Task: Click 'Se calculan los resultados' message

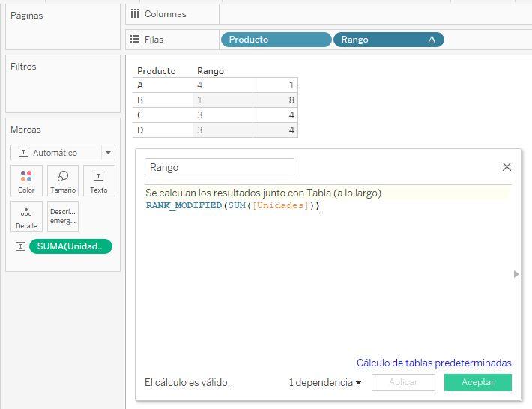Action: click(x=265, y=193)
